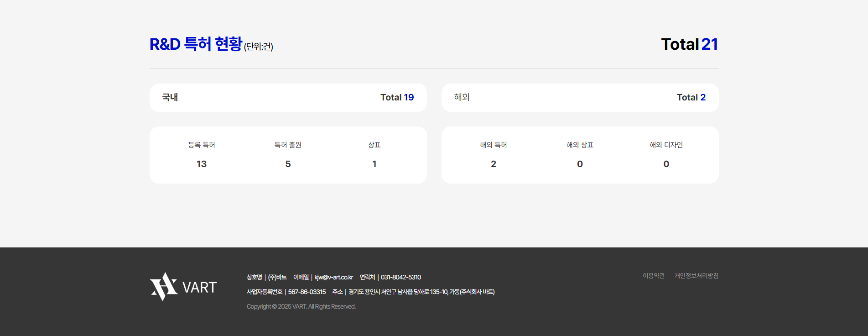Click the 해외 상표 label
The image size is (868, 336).
(x=580, y=145)
